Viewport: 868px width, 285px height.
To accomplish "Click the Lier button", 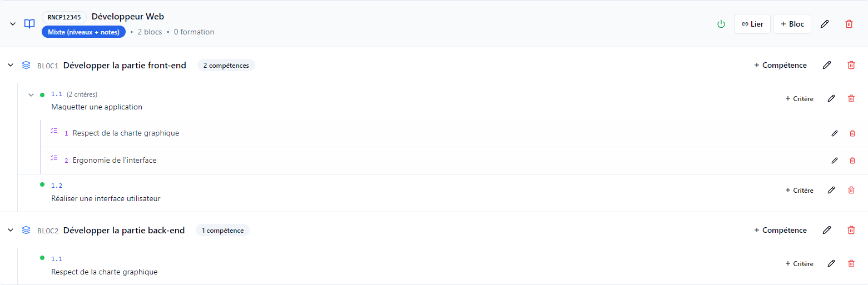I will coord(752,24).
